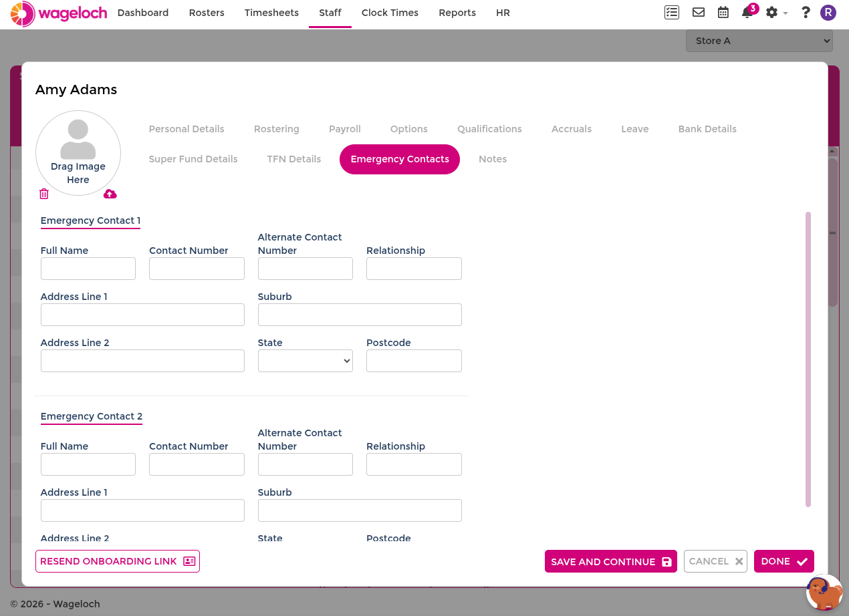
Task: Go to Dashboard in the top menu
Action: (143, 13)
